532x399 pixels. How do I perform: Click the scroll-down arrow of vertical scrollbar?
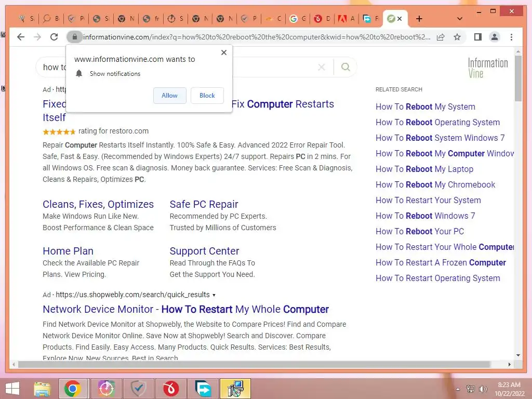518,355
